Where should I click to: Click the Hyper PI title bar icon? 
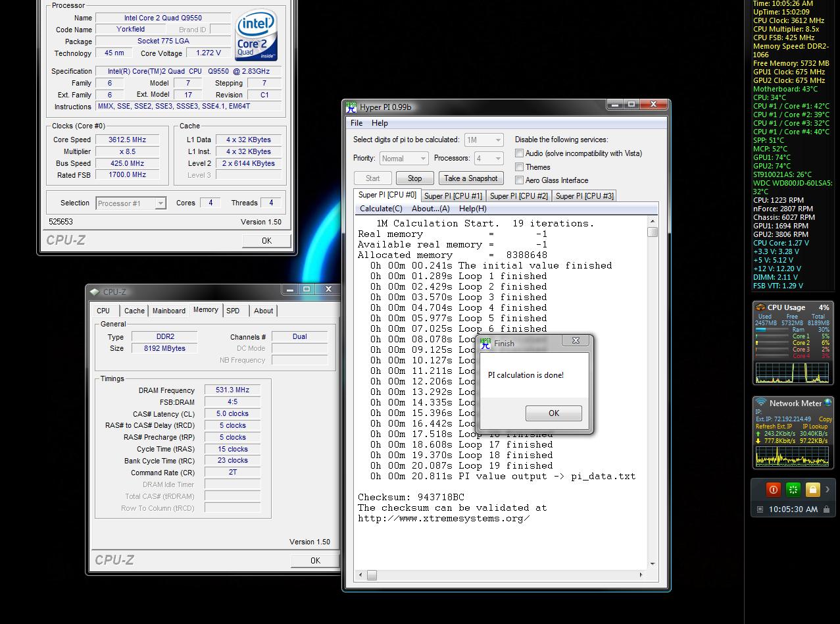click(x=352, y=107)
